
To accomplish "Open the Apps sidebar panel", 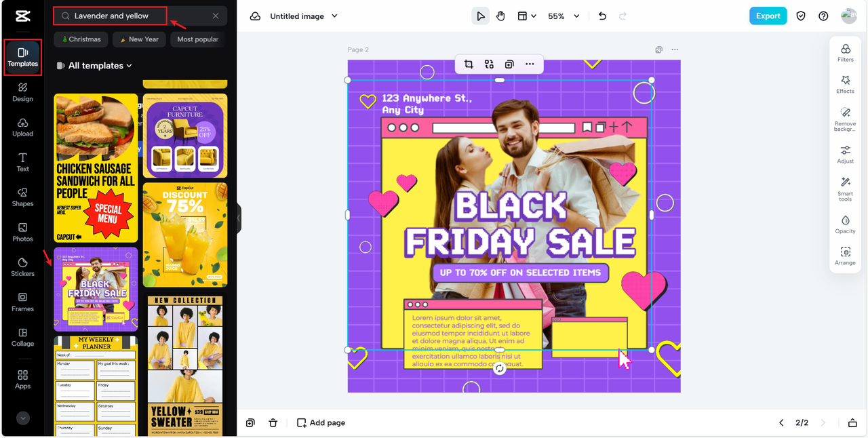I will pyautogui.click(x=22, y=380).
